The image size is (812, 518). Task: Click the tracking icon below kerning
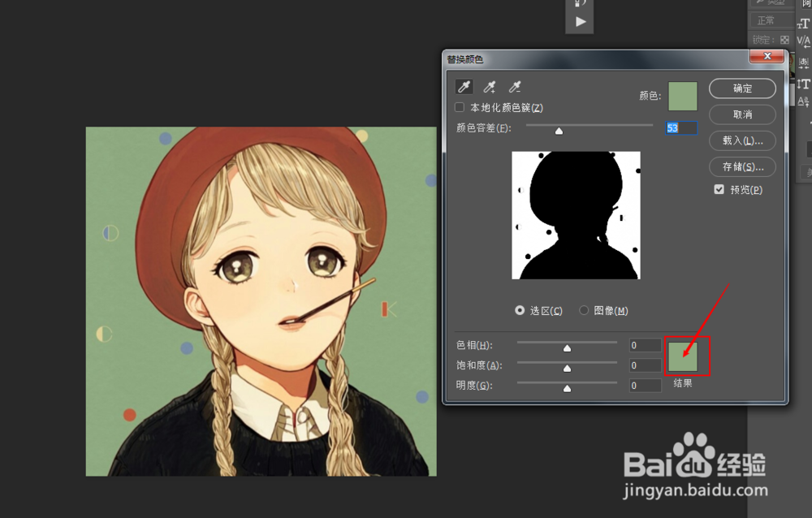(803, 63)
